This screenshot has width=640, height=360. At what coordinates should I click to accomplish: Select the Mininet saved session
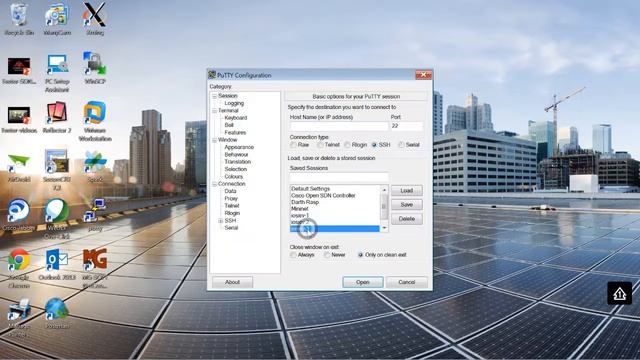[335, 209]
